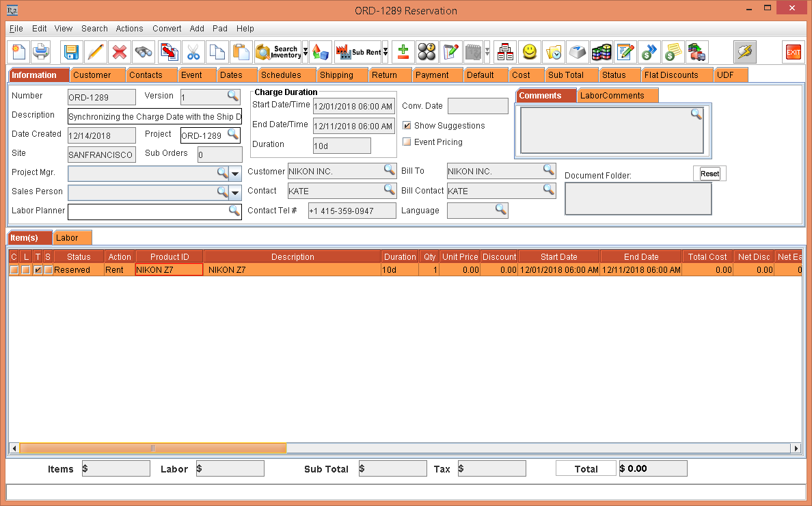Expand the Project Mgr. dropdown arrow
812x506 pixels.
tap(235, 174)
